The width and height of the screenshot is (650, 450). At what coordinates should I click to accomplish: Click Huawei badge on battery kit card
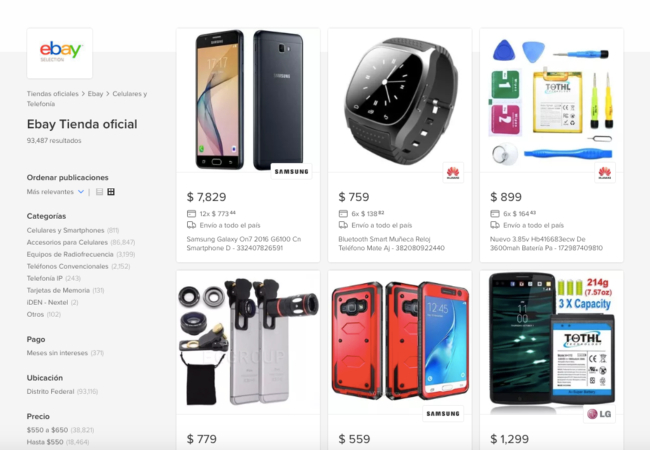(605, 173)
